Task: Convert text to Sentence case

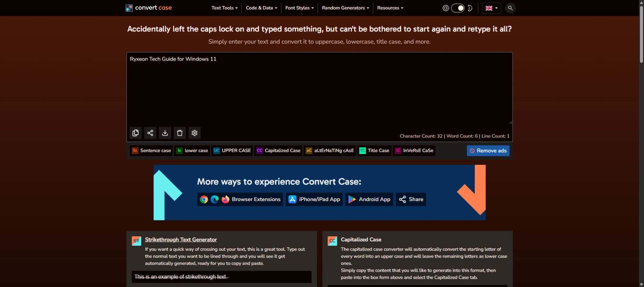Action: click(x=151, y=151)
